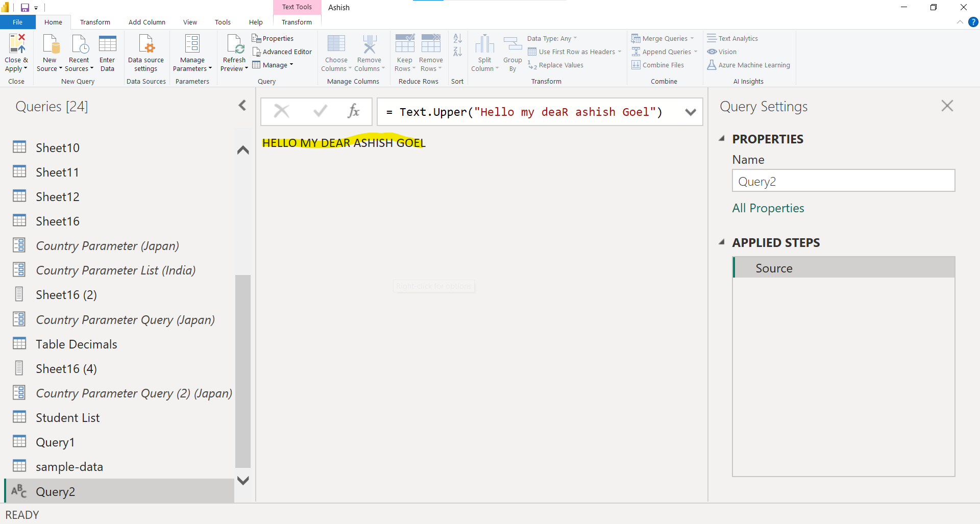980x524 pixels.
Task: Open the Advanced Editor
Action: click(282, 52)
